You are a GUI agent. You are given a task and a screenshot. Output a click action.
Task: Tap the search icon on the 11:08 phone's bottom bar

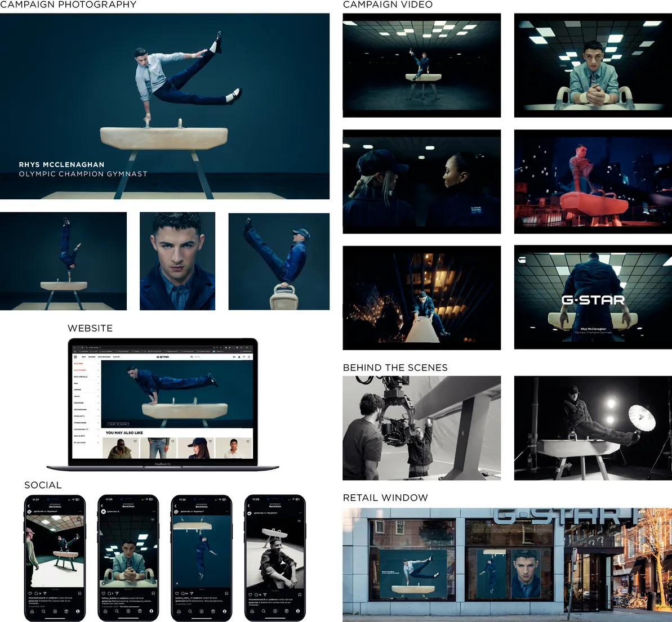264,611
